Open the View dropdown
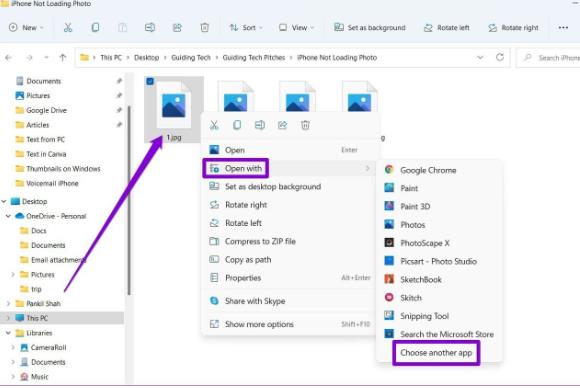Viewport: 580px width, 388px height. click(x=296, y=28)
